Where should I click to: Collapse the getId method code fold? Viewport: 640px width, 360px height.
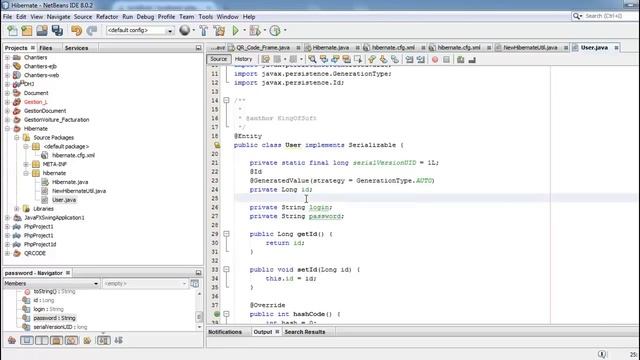226,234
